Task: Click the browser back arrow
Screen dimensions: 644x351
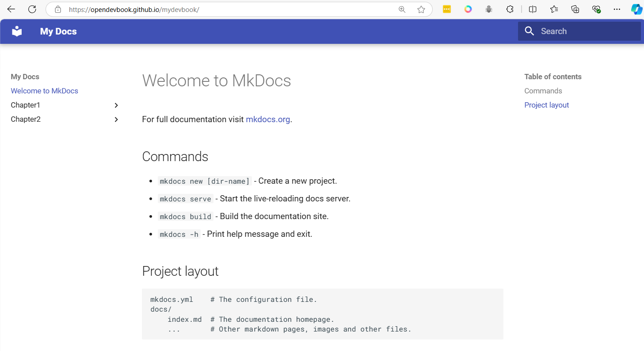Action: 11,9
